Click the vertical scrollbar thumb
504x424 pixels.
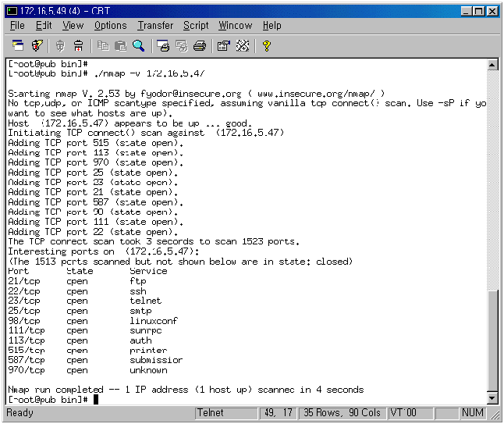click(x=492, y=340)
